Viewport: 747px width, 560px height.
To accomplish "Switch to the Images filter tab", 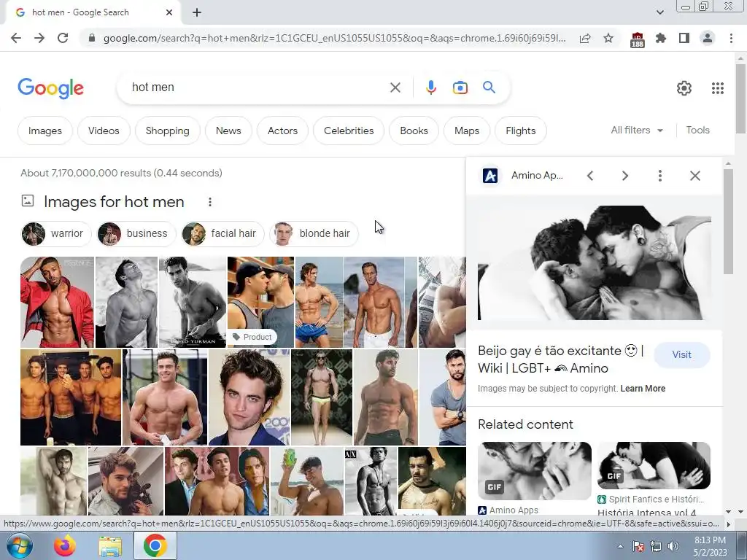I will (x=44, y=131).
